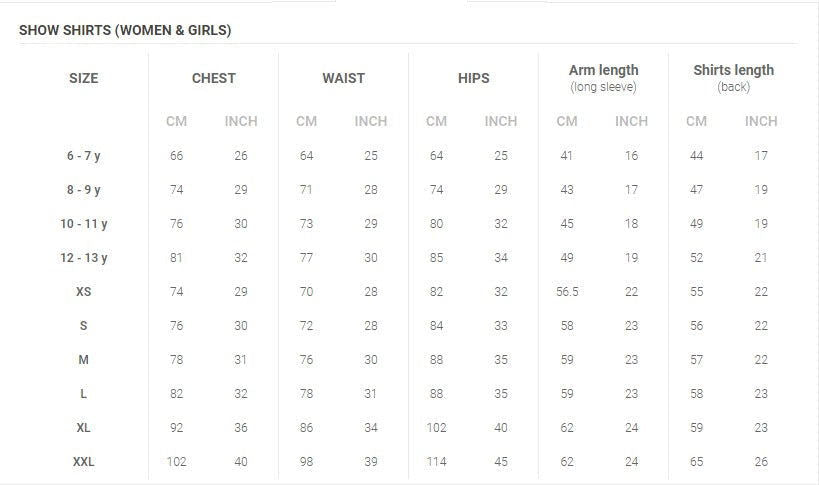This screenshot has height=485, width=819.
Task: Click the Arm length column header
Action: [603, 71]
